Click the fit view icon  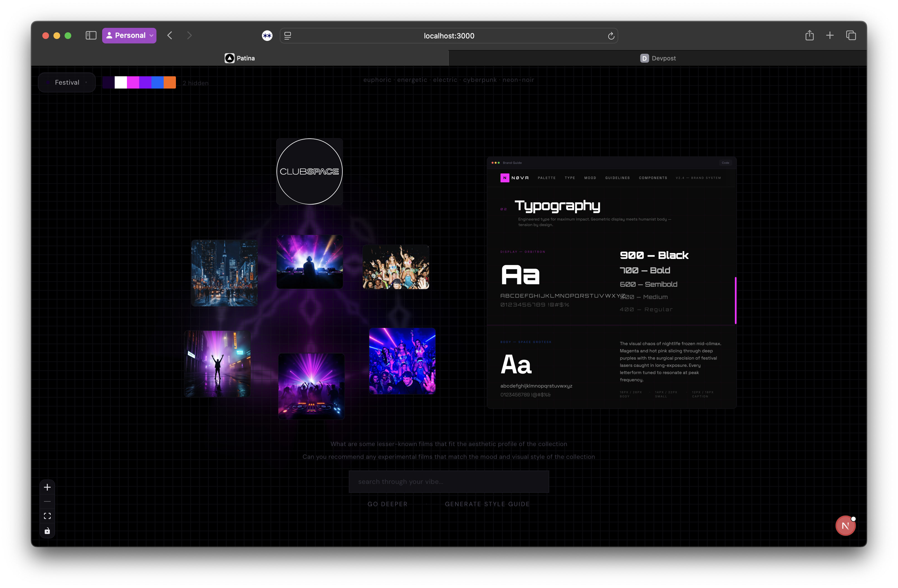tap(47, 516)
